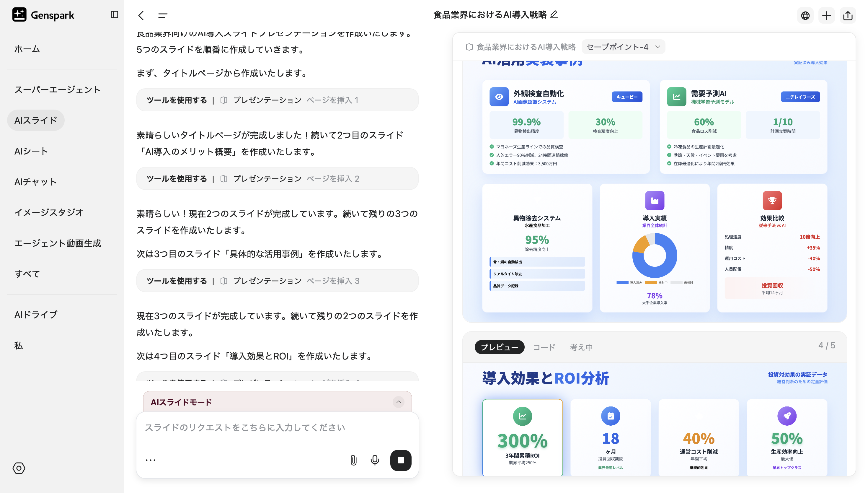
Task: Select AIスライド in the sidebar
Action: click(35, 120)
